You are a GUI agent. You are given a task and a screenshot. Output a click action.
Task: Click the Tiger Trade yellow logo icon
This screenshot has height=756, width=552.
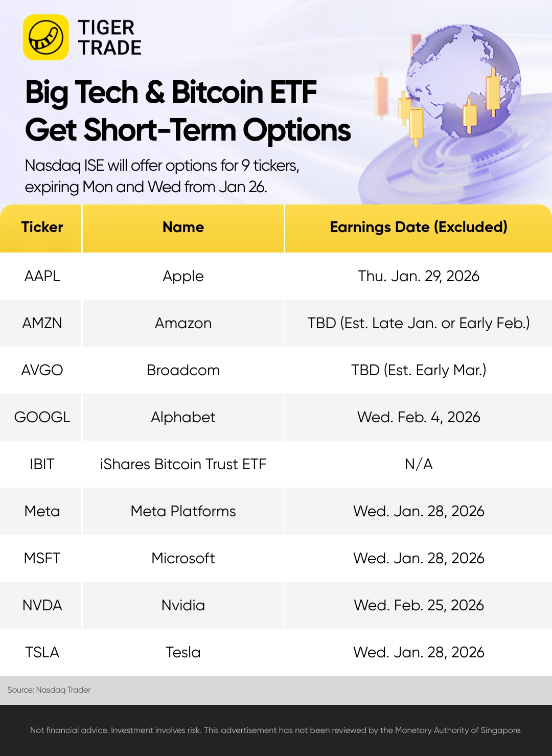[x=46, y=37]
